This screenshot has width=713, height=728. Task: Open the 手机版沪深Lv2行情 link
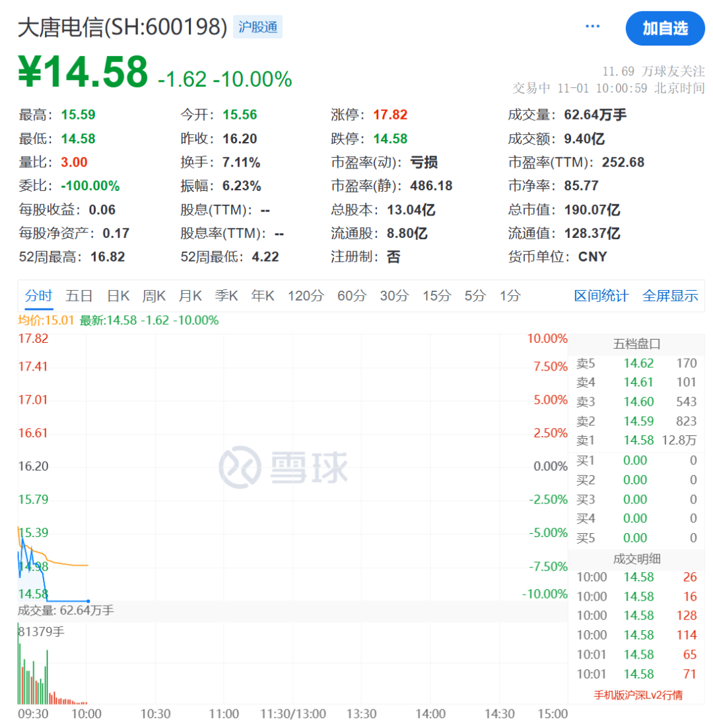pyautogui.click(x=638, y=694)
